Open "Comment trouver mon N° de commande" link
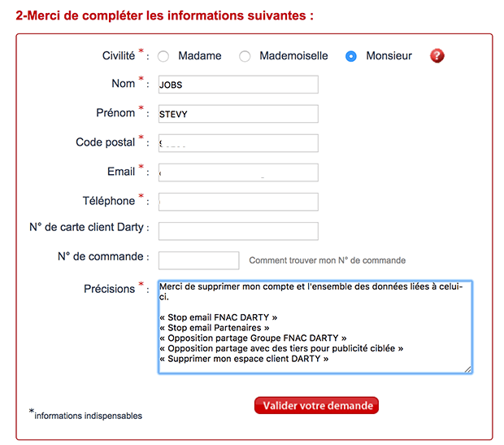 click(327, 260)
